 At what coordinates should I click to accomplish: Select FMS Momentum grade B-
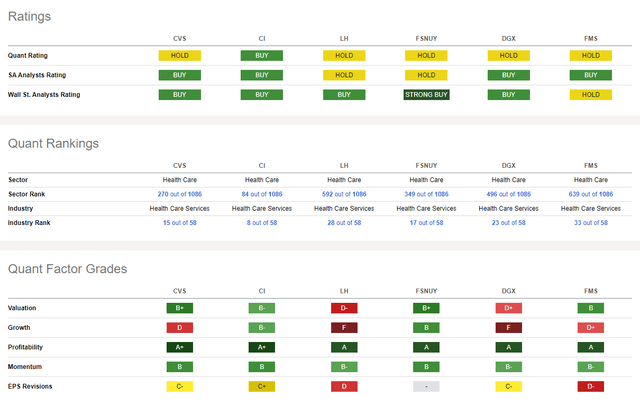pyautogui.click(x=591, y=367)
